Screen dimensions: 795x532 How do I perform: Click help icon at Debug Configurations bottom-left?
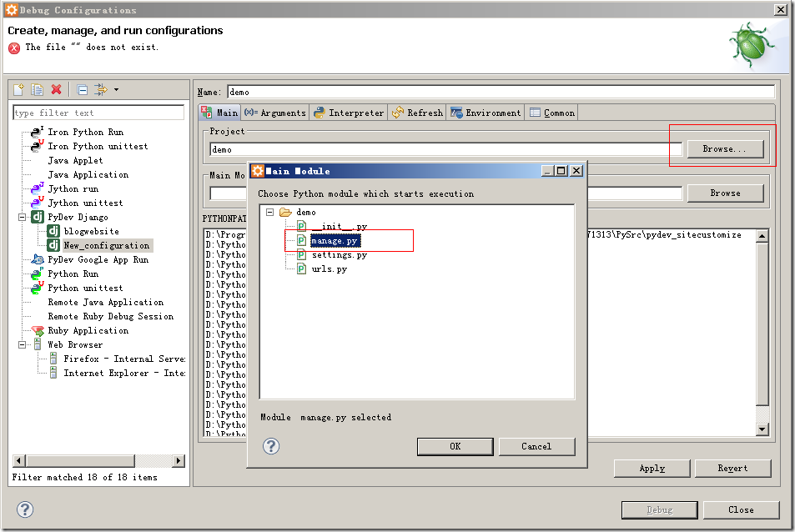(x=25, y=509)
